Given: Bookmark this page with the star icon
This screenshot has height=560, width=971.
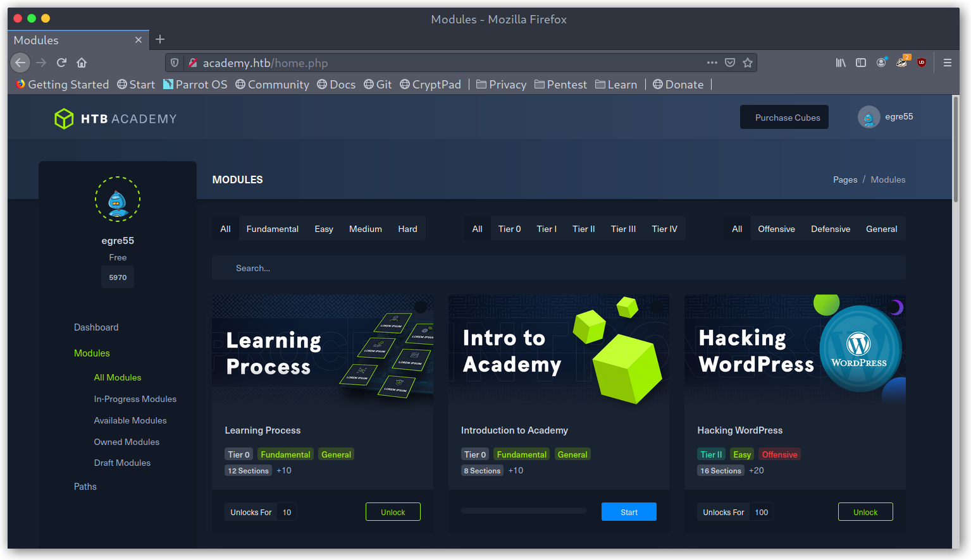Looking at the screenshot, I should click(748, 63).
